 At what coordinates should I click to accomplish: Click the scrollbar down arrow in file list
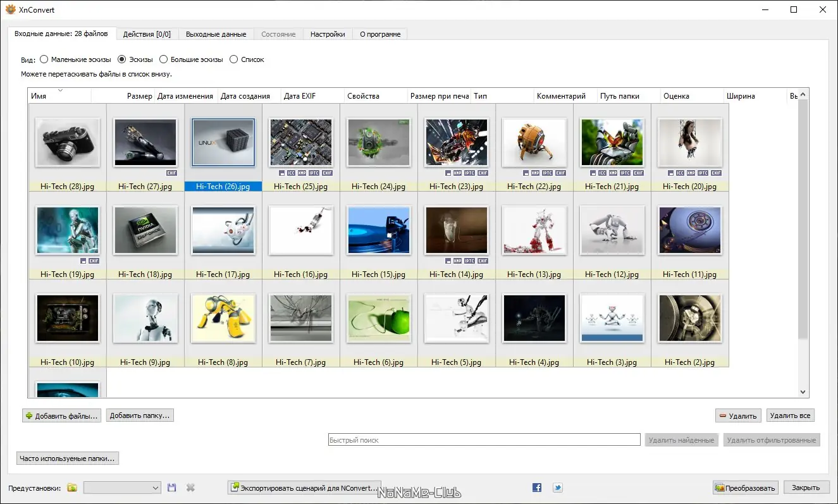pos(803,392)
